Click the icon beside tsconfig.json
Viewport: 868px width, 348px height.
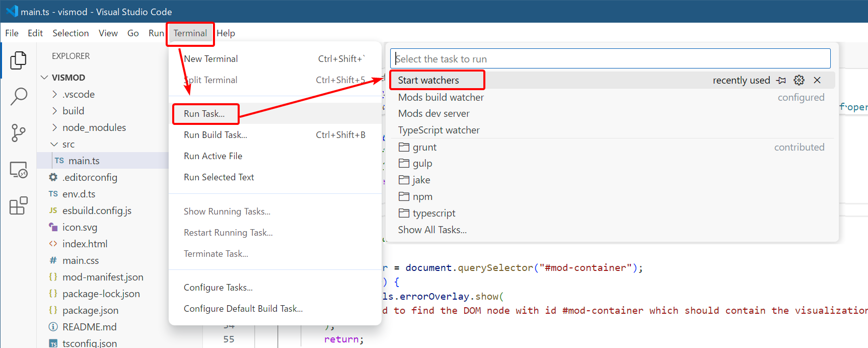pyautogui.click(x=53, y=343)
